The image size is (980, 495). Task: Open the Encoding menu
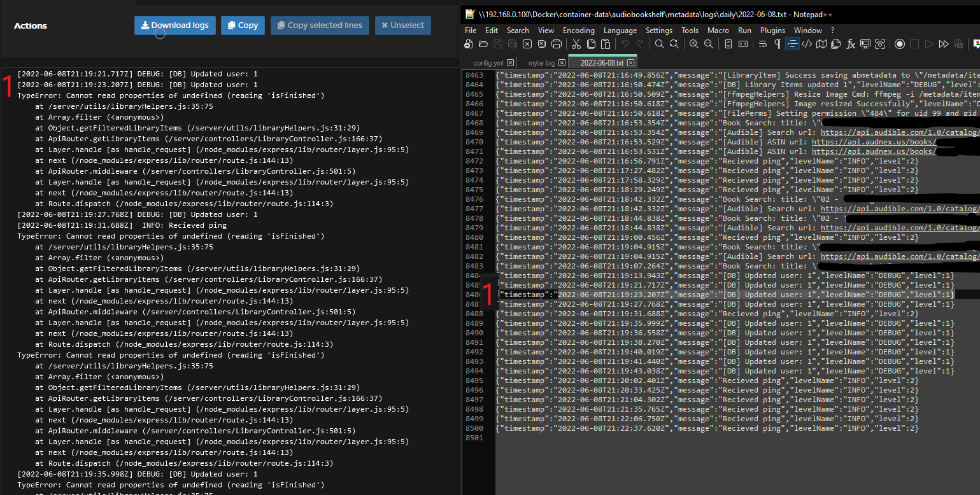[x=578, y=30]
